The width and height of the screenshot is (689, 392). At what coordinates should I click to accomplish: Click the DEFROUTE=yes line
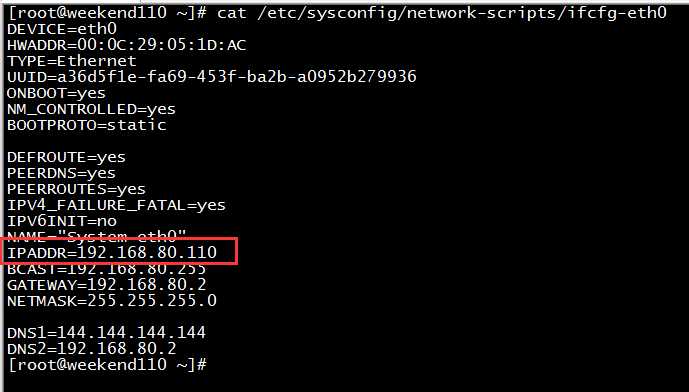click(x=66, y=157)
